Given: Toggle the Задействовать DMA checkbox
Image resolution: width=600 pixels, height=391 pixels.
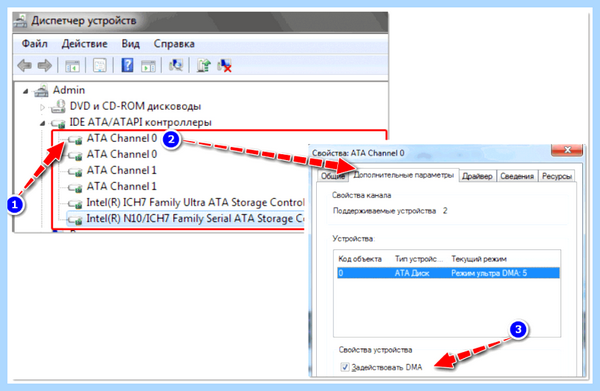Looking at the screenshot, I should click(345, 367).
